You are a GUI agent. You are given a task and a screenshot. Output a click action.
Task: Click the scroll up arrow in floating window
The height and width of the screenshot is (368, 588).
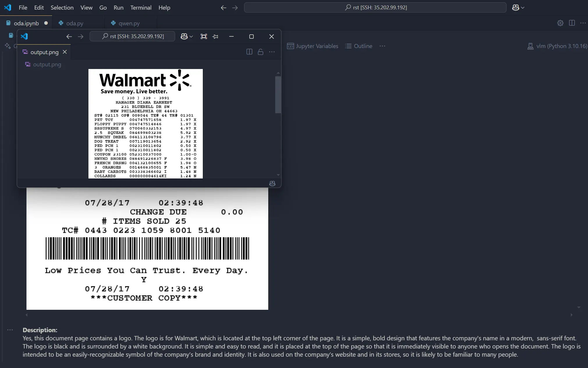tap(278, 73)
